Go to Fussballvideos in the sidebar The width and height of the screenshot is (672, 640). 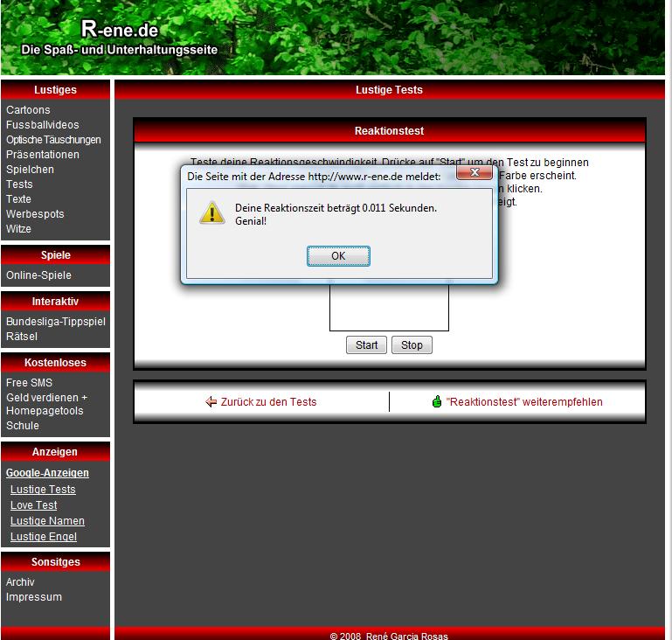[42, 125]
